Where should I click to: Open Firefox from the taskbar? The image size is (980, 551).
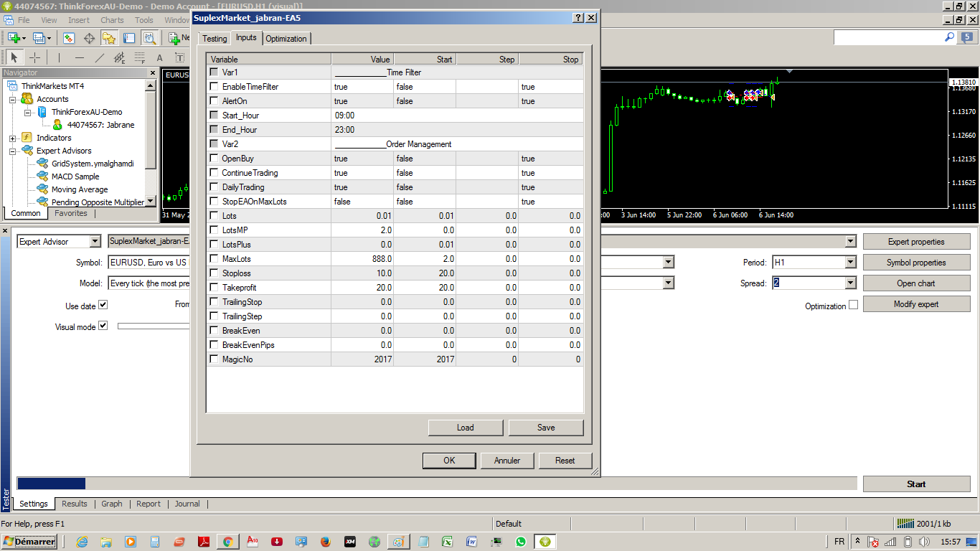click(x=325, y=542)
